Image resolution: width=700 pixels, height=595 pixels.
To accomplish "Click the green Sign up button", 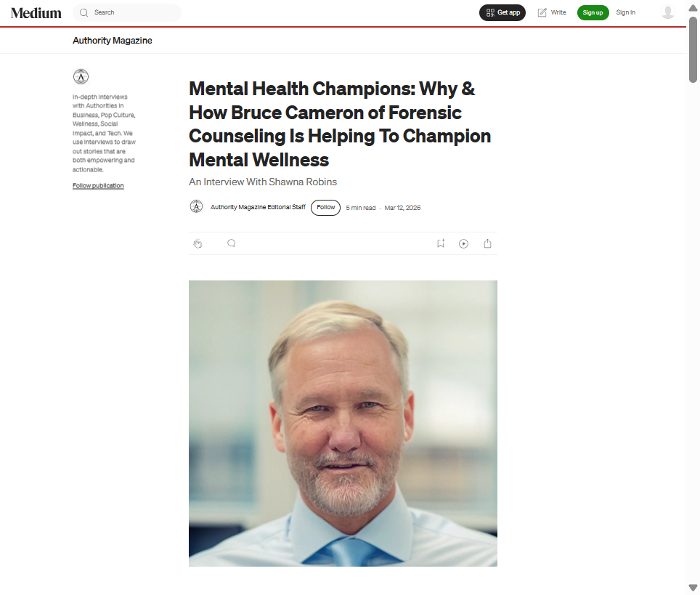I will point(593,12).
